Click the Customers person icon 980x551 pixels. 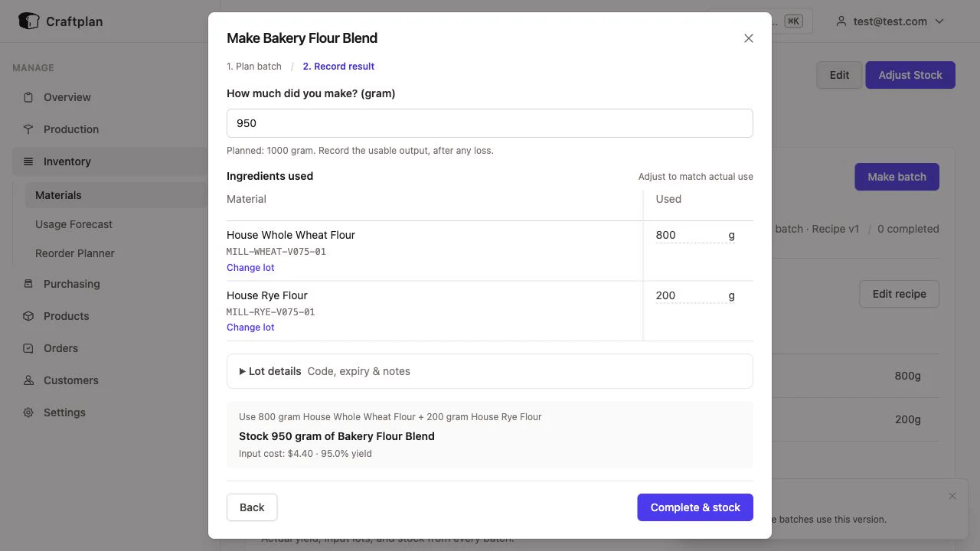[28, 380]
